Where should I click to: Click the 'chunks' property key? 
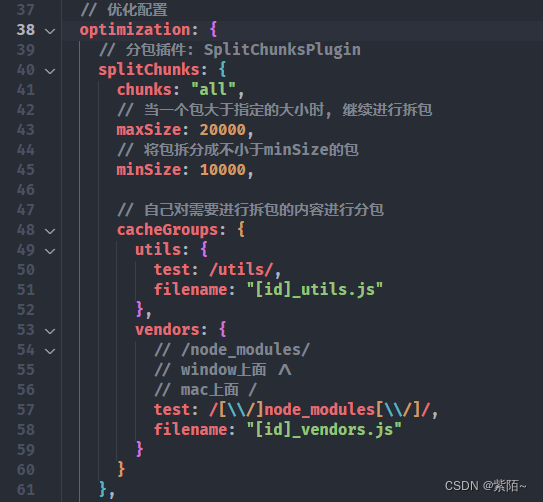click(144, 90)
